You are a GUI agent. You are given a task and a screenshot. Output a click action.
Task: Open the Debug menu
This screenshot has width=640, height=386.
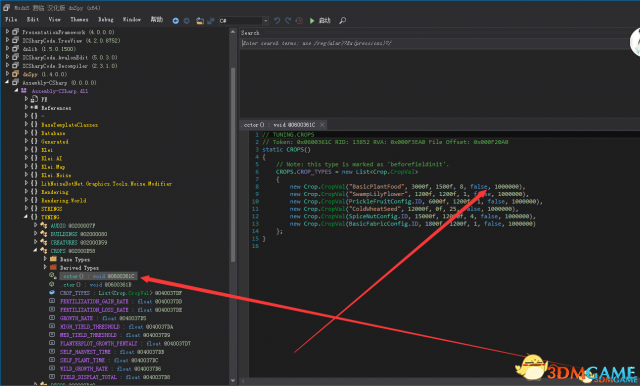(x=105, y=20)
